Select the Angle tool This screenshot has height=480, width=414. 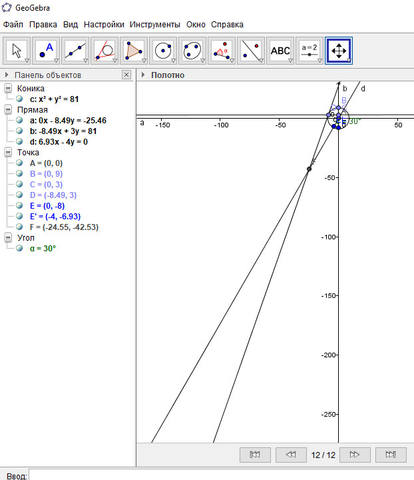pos(222,51)
